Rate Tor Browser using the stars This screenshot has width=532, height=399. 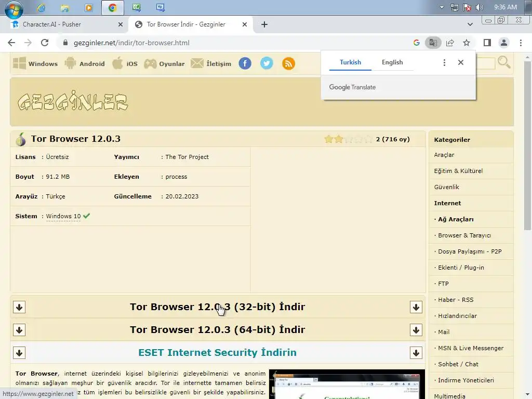point(349,139)
